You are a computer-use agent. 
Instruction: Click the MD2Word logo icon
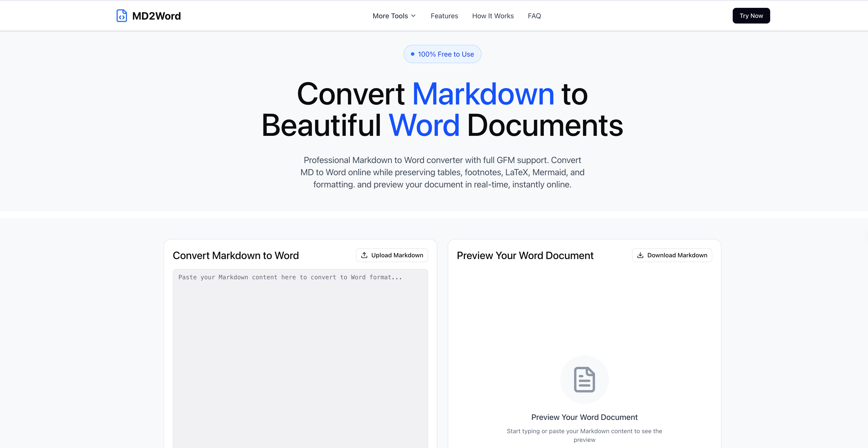[122, 15]
